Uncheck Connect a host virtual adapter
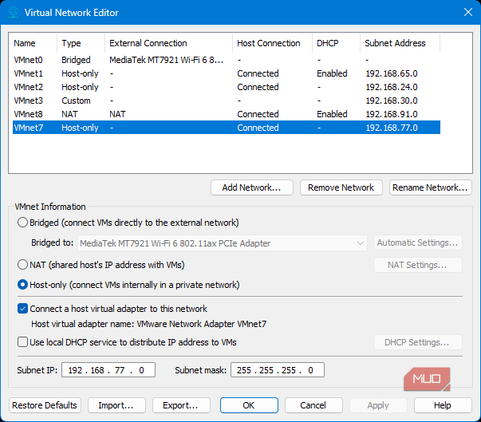481x422 pixels. (x=23, y=309)
